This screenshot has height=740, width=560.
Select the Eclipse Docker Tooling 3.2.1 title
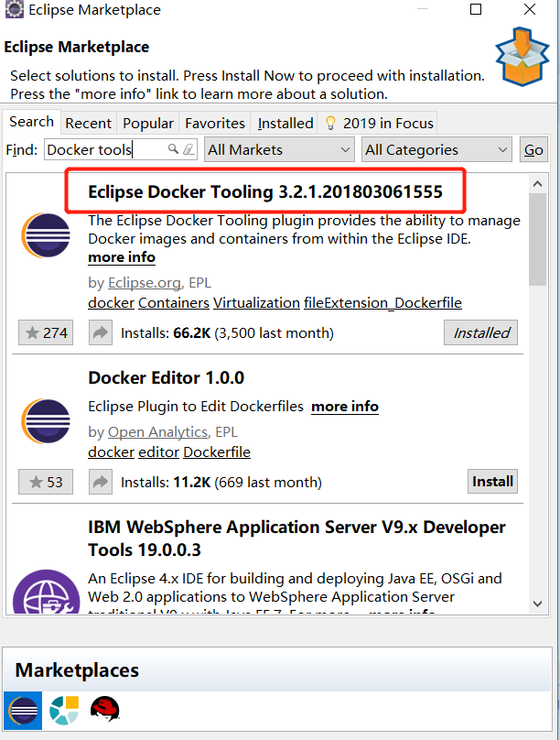coord(265,191)
